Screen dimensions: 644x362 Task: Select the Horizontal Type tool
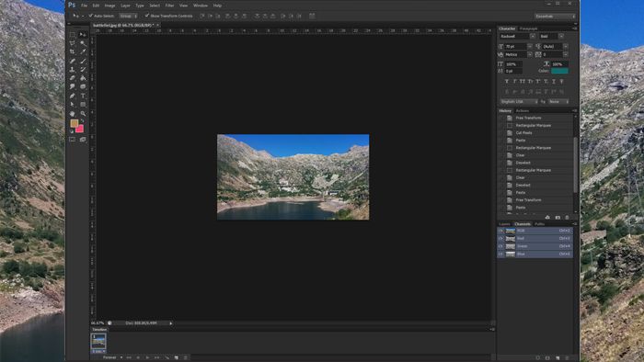point(83,96)
